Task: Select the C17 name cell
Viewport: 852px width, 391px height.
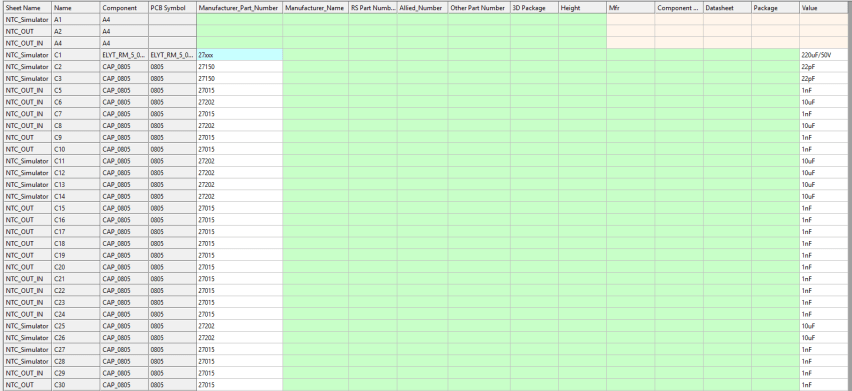Action: click(x=76, y=231)
